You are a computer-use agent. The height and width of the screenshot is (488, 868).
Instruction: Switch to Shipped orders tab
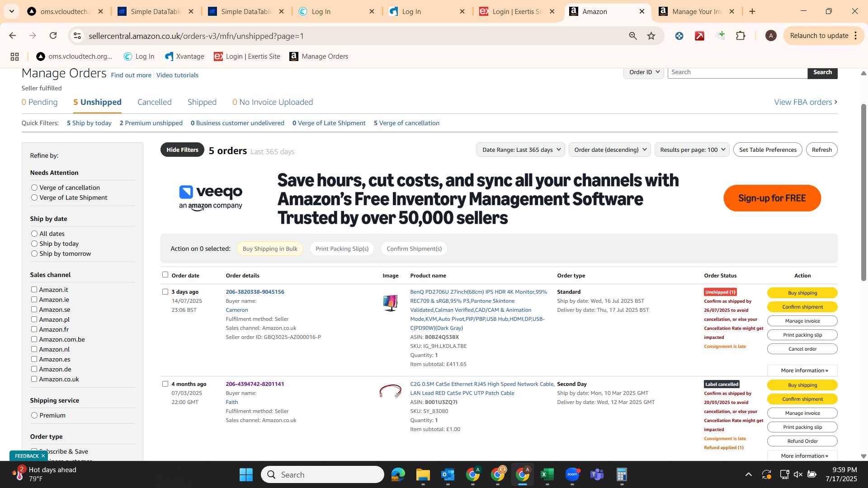202,102
